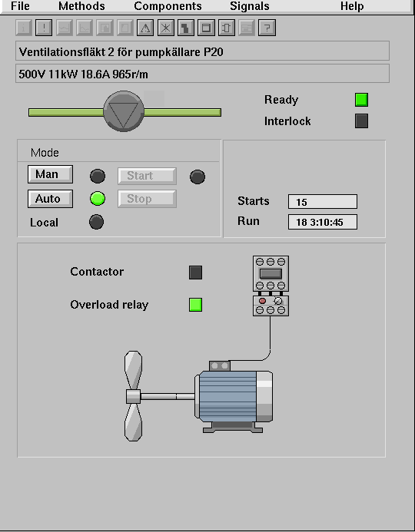Open the File menu
Viewport: 415px width, 532px height.
(x=21, y=6)
